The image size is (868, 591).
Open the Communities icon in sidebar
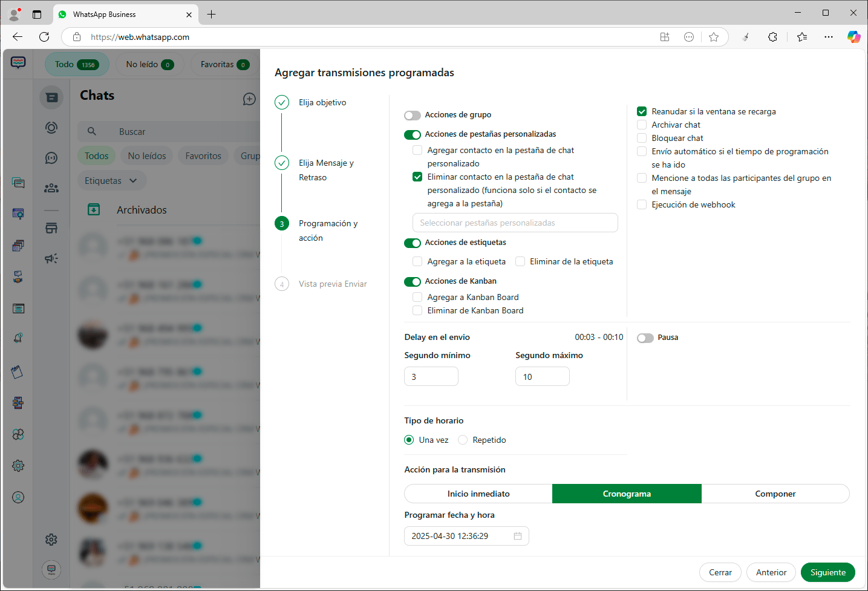click(x=51, y=188)
